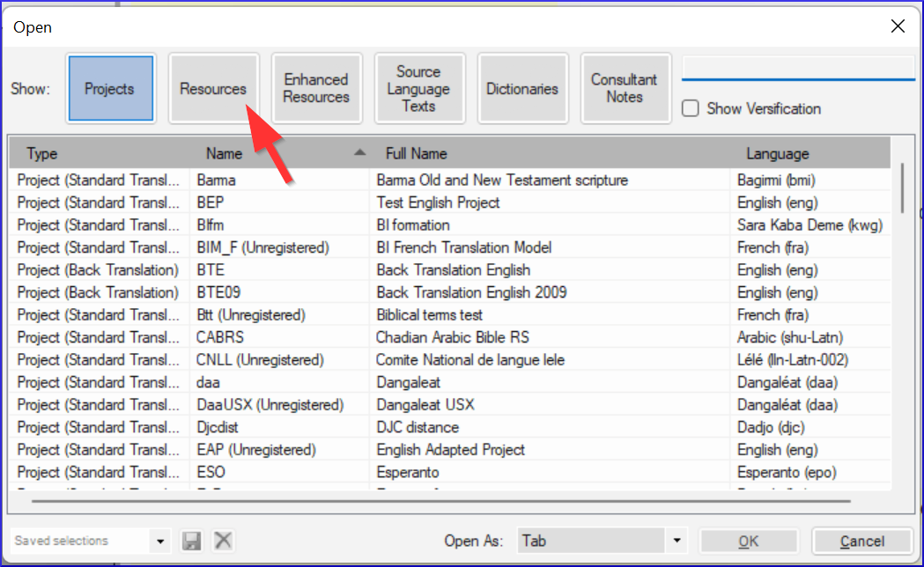Show Consultant Notes list

click(625, 88)
